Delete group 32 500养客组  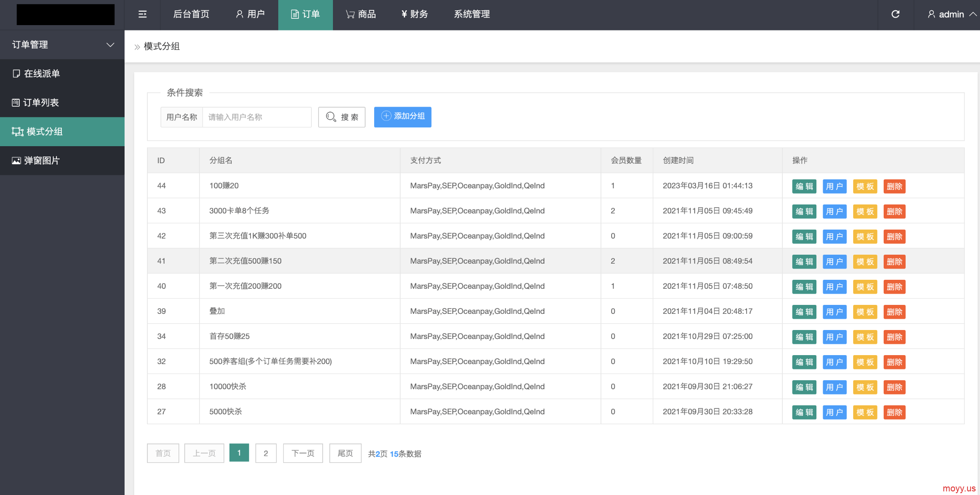(894, 362)
